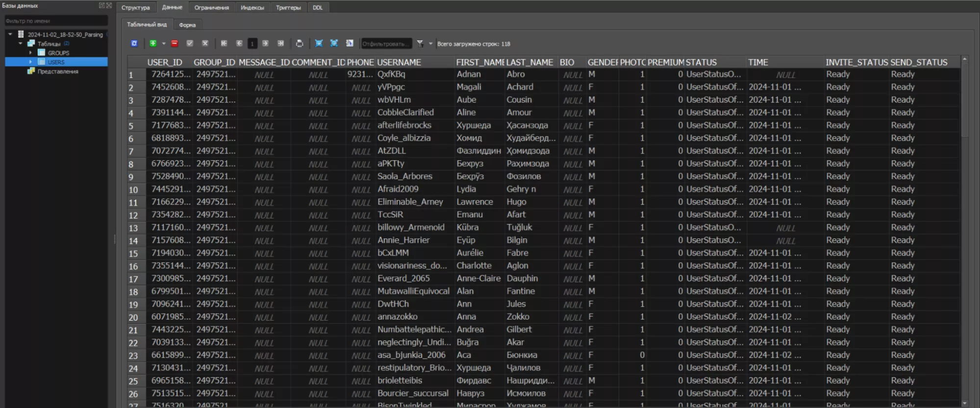Collapse the Таблицы node

tap(21, 44)
